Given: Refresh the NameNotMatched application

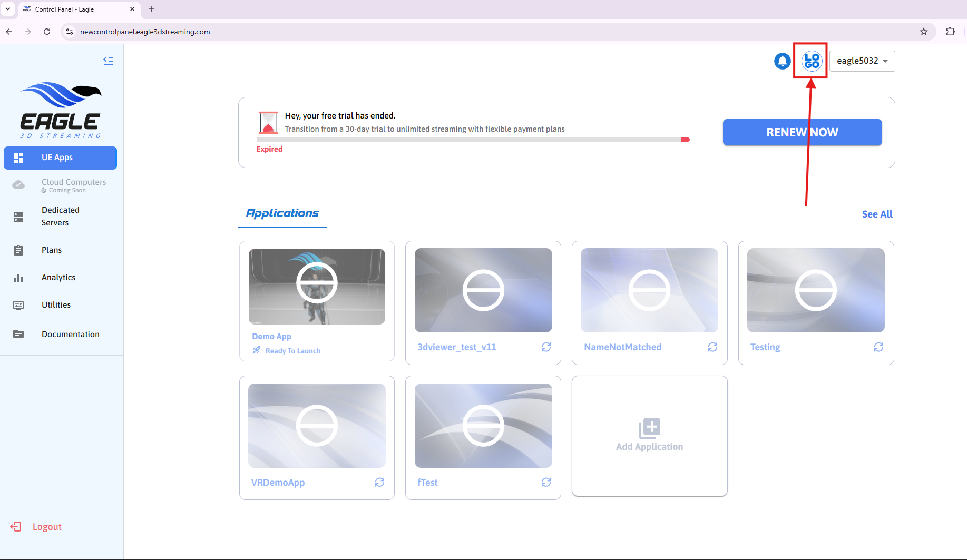Looking at the screenshot, I should (712, 347).
